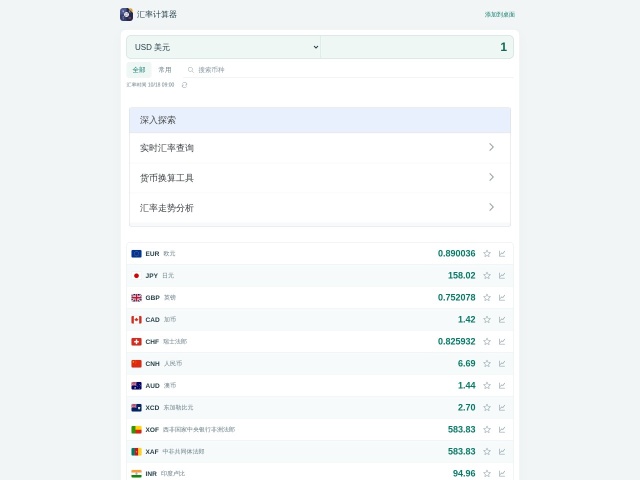Favorite GBP with its star icon

coord(487,298)
